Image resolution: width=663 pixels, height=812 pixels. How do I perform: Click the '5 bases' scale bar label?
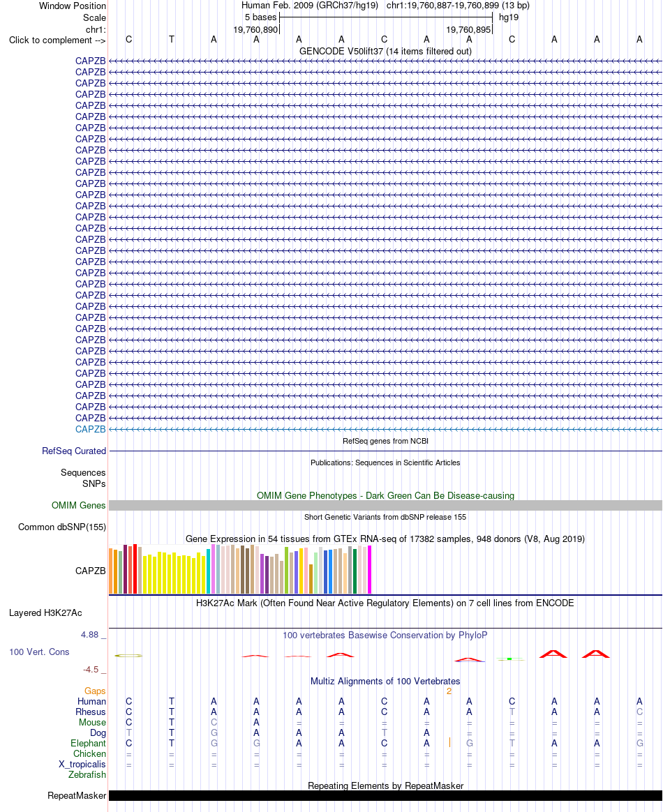tap(260, 17)
